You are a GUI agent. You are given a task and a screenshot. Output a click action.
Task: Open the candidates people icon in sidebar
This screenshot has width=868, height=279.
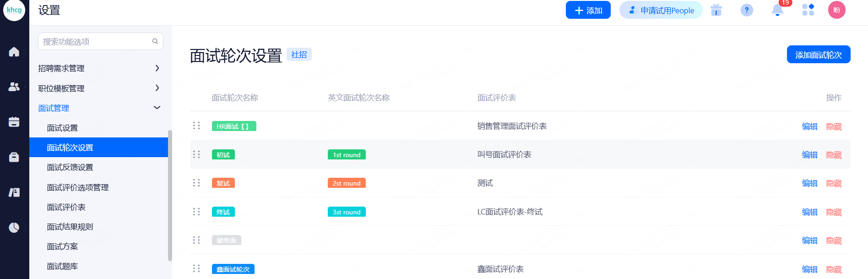(14, 87)
